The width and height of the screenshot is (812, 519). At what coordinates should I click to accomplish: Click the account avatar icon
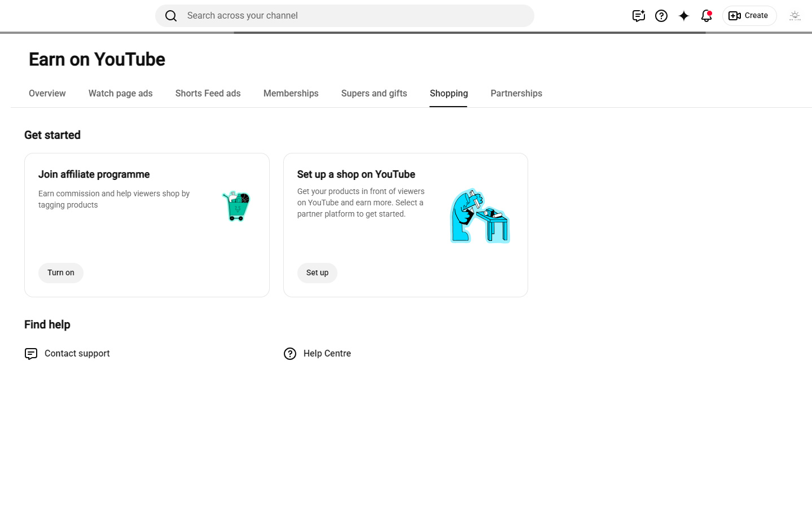pyautogui.click(x=795, y=16)
